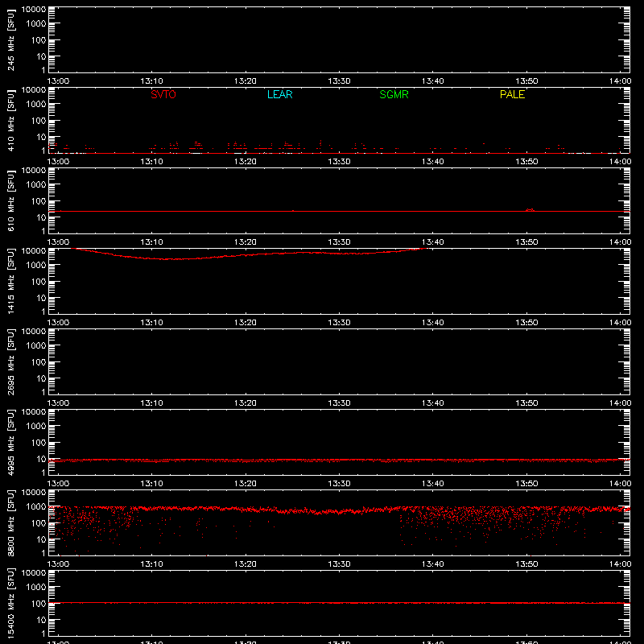Click the yellow PALE station label
The width and height of the screenshot is (644, 644).
(512, 94)
